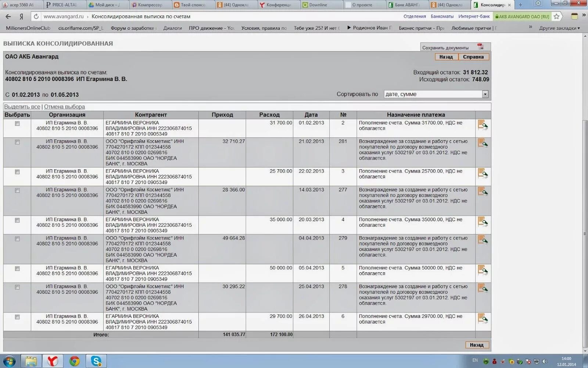Viewport: 588px width, 368px height.
Task: View document details for payment number 3
Action: 483,173
